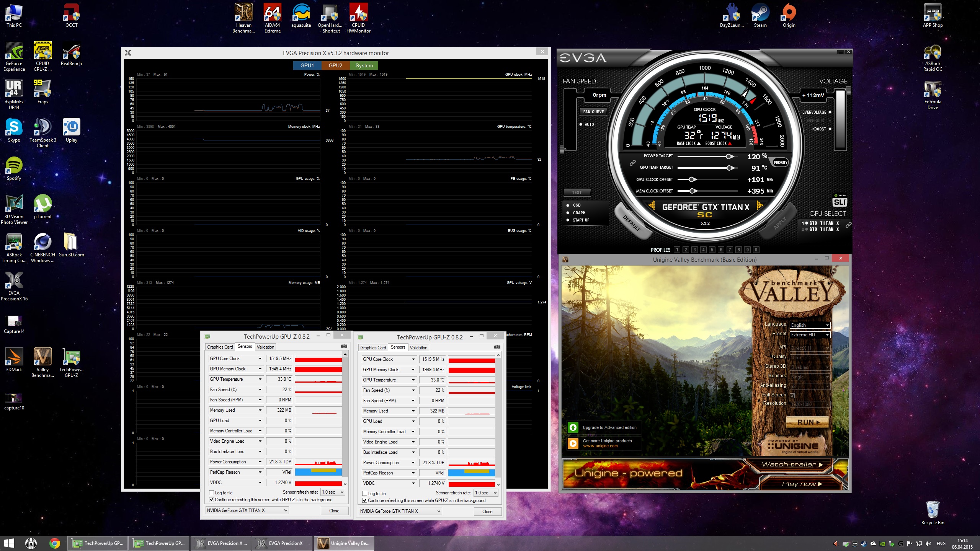Screen dimensions: 980x551
Task: Select the second GTX TITAN X in GPU Select
Action: point(821,230)
